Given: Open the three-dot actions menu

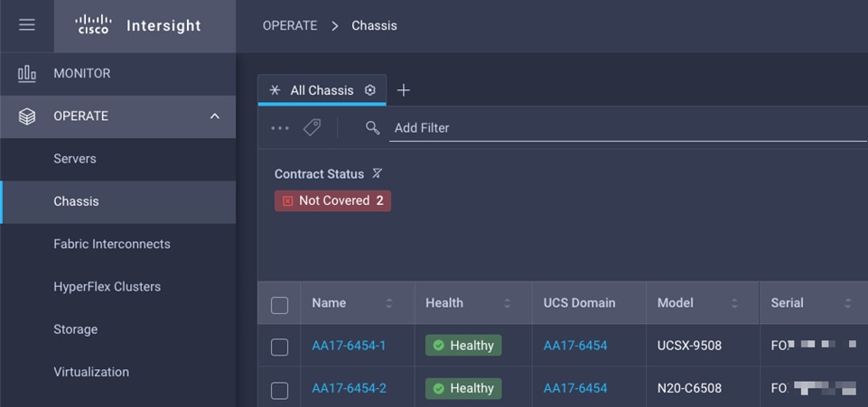Looking at the screenshot, I should 280,128.
